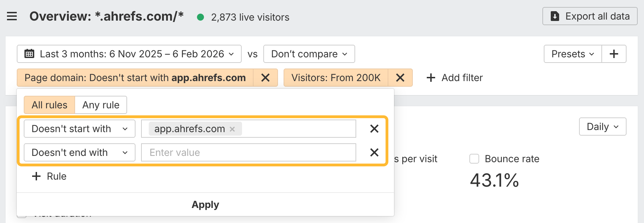The width and height of the screenshot is (644, 223).
Task: Open the hamburger menu
Action: click(12, 16)
